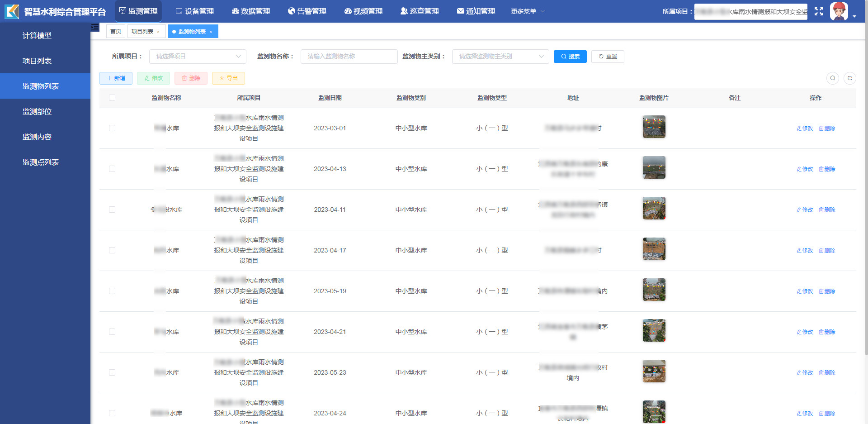Click edit icon for the 2023-04-13 row
The height and width of the screenshot is (424, 868).
click(x=804, y=169)
